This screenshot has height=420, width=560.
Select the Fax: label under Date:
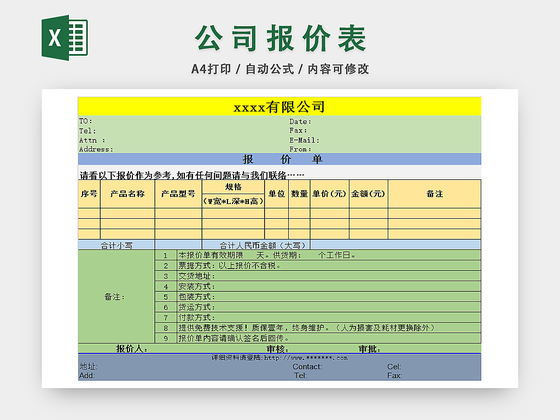click(x=298, y=130)
